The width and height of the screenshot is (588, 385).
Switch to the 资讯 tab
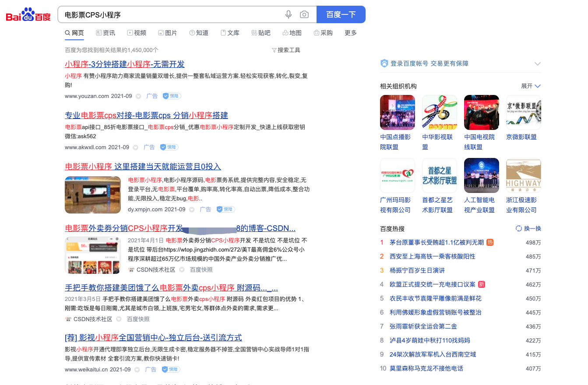point(106,33)
